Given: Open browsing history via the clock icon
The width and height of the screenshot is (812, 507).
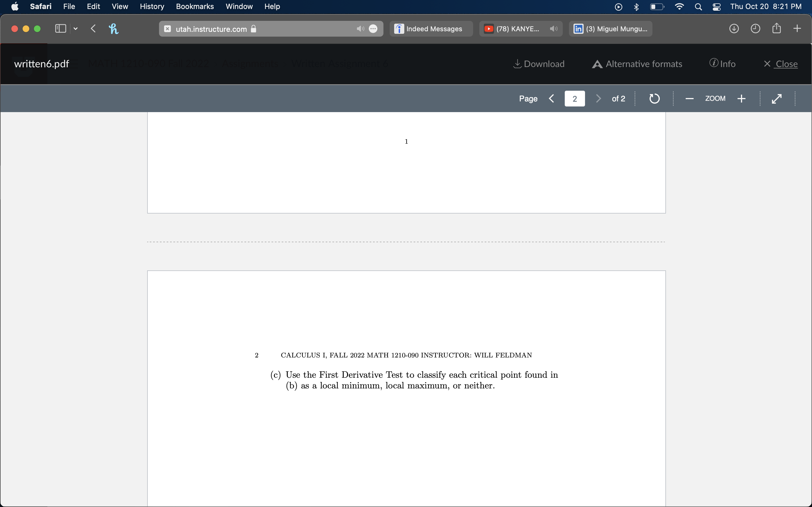Looking at the screenshot, I should (755, 28).
